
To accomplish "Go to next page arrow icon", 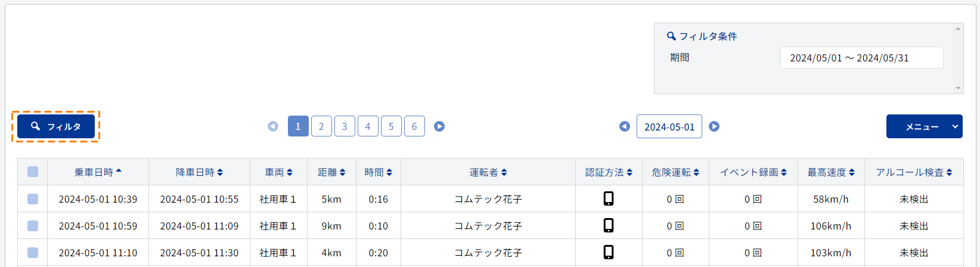I will 439,126.
